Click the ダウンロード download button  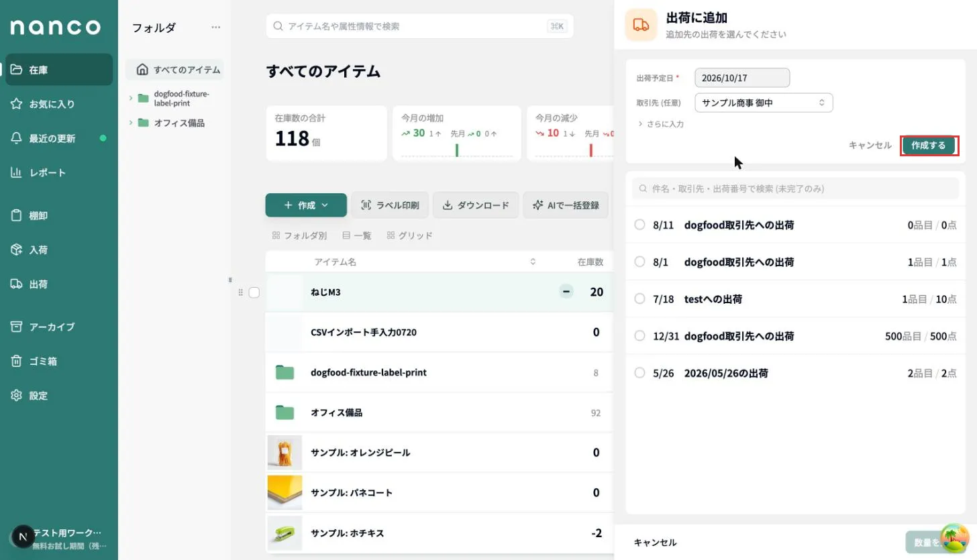pos(476,205)
